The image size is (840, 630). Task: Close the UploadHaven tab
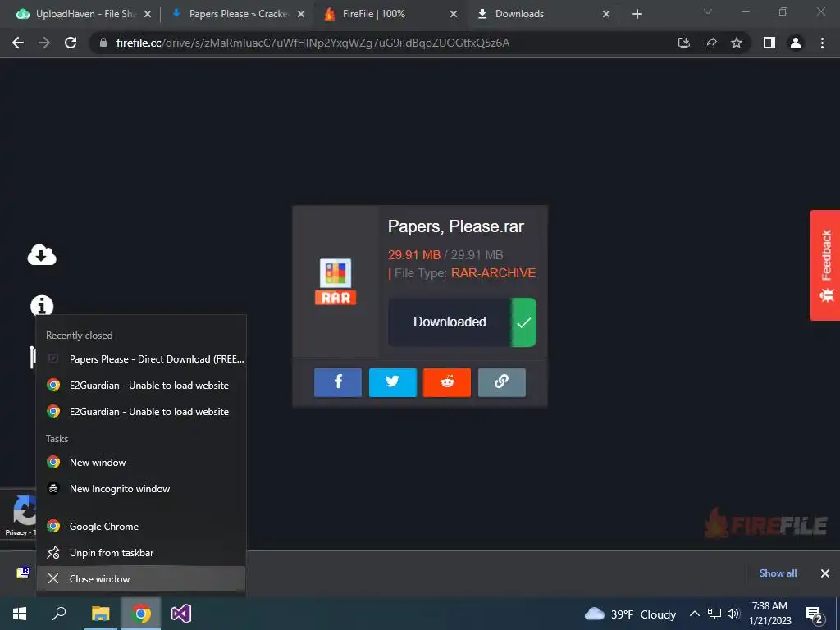click(x=148, y=14)
